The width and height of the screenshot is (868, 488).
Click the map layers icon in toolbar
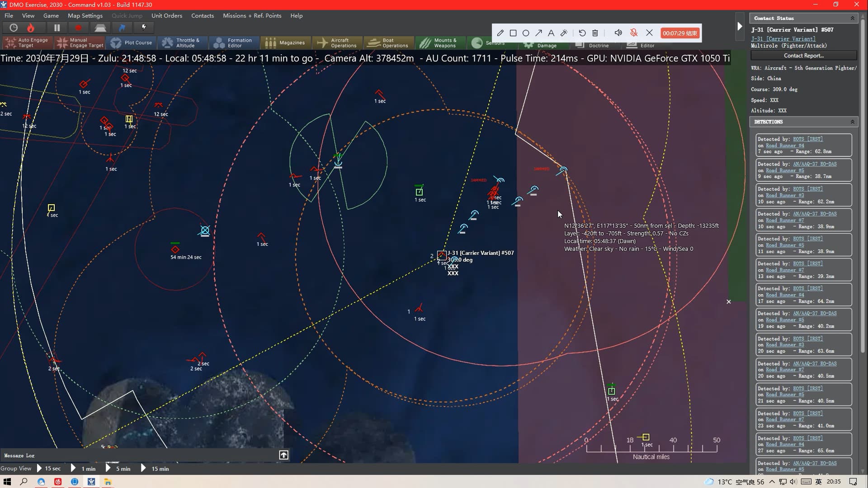pyautogui.click(x=100, y=28)
